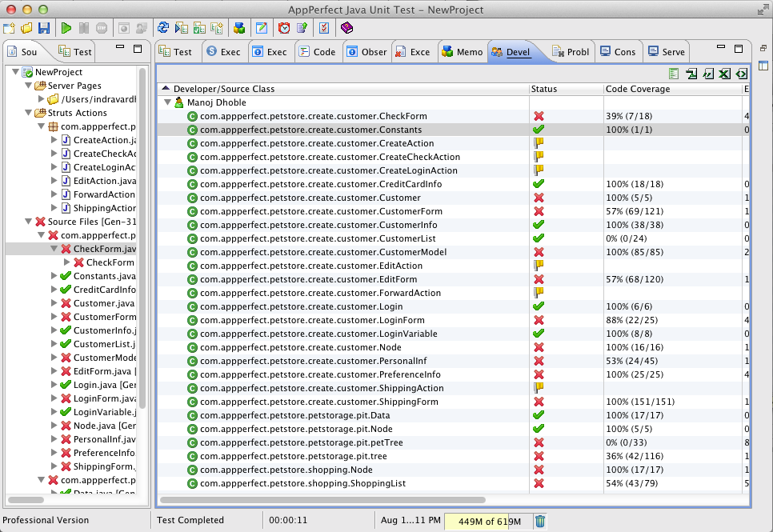The width and height of the screenshot is (773, 532).
Task: Click the STOP sign toolbar icon
Action: [x=102, y=28]
